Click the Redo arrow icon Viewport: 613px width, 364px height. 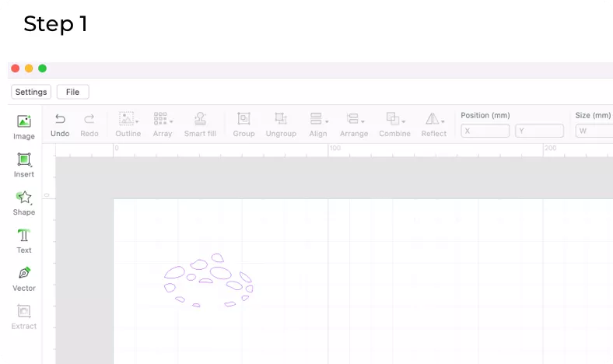[89, 119]
